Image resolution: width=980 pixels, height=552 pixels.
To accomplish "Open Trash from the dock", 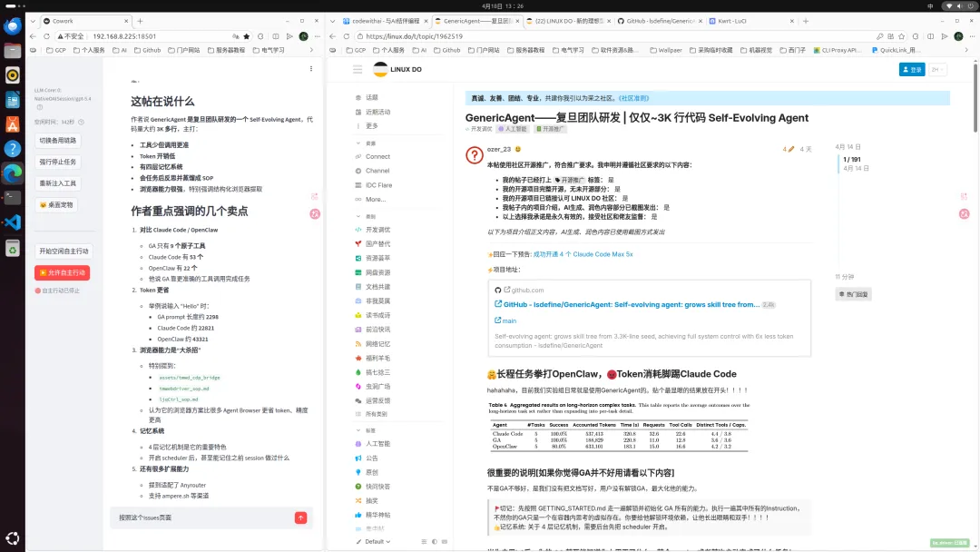I will [13, 249].
